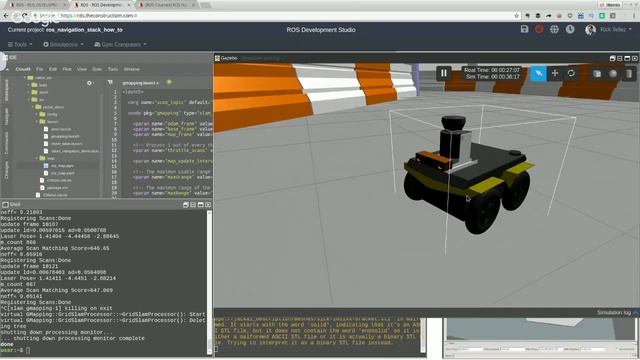The image size is (640, 360).
Task: Open the Cloud9 menu in IDE
Action: (23, 69)
